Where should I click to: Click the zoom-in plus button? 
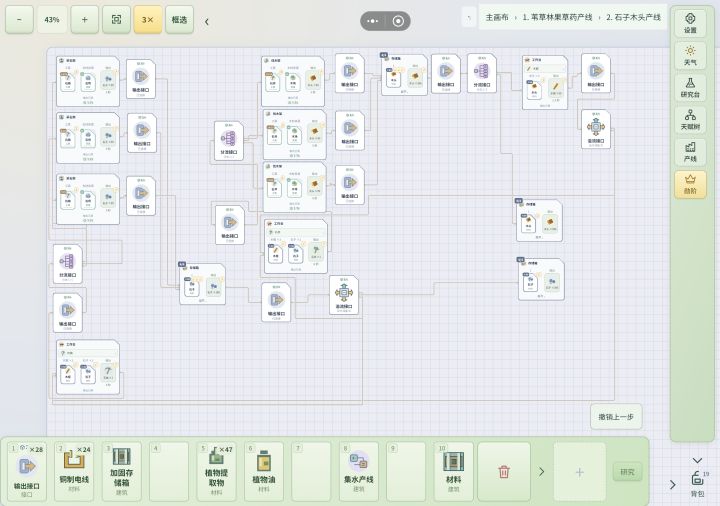[84, 20]
